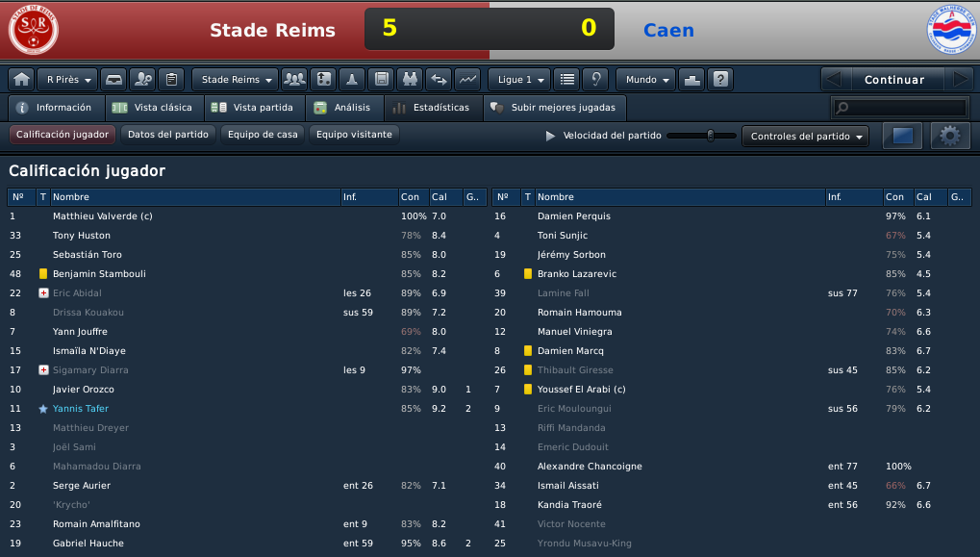Expand the R Pirès manager dropdown
Image resolution: width=980 pixels, height=557 pixels.
click(x=67, y=80)
